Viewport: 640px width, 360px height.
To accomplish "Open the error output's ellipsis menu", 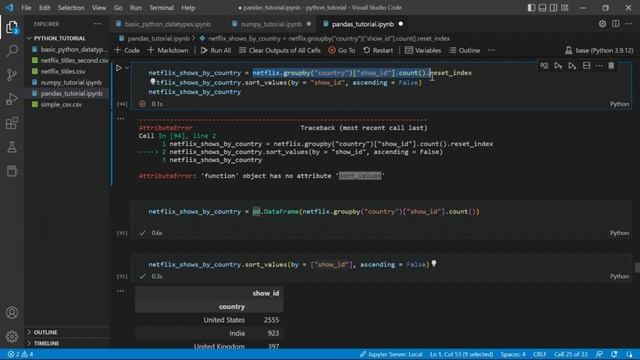I will coord(120,119).
